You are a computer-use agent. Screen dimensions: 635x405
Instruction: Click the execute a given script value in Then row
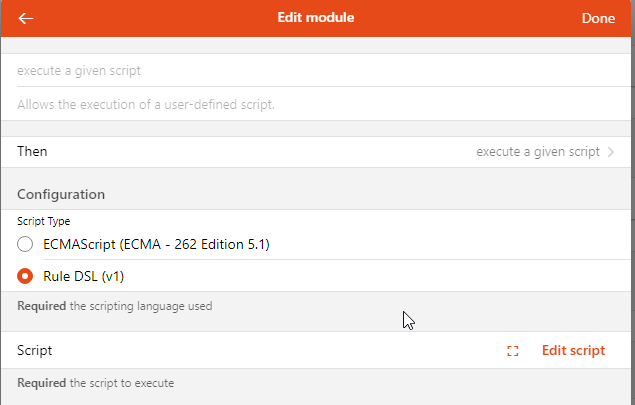538,152
